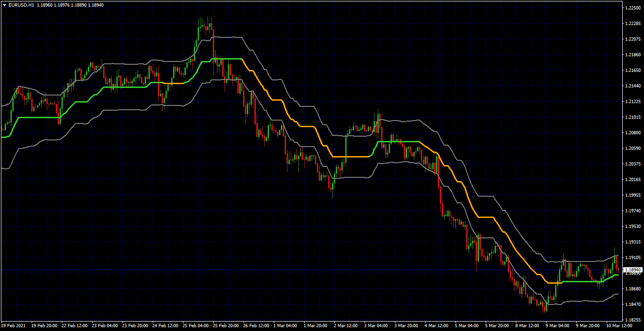Screen dimensions: 644x331
Task: Click the 1 Mar 04:00 time label
Action: click(286, 326)
